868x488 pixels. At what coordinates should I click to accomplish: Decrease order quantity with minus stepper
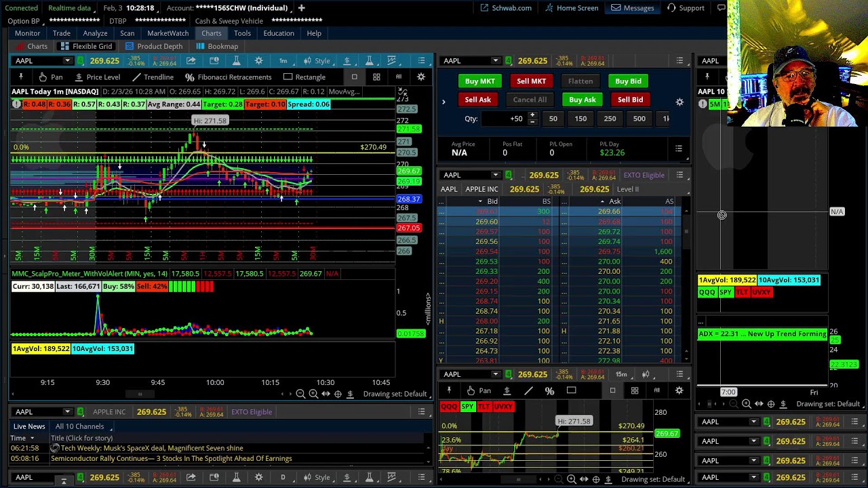(x=532, y=122)
